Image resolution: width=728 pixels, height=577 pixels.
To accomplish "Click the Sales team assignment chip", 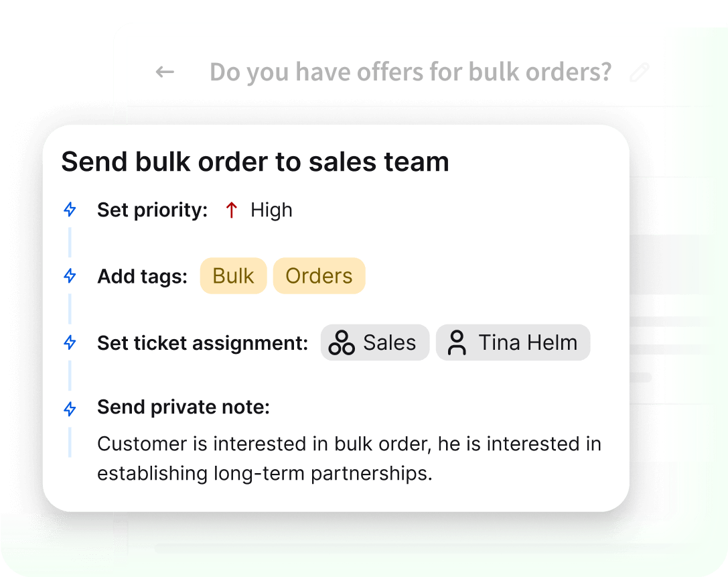I will [x=375, y=342].
